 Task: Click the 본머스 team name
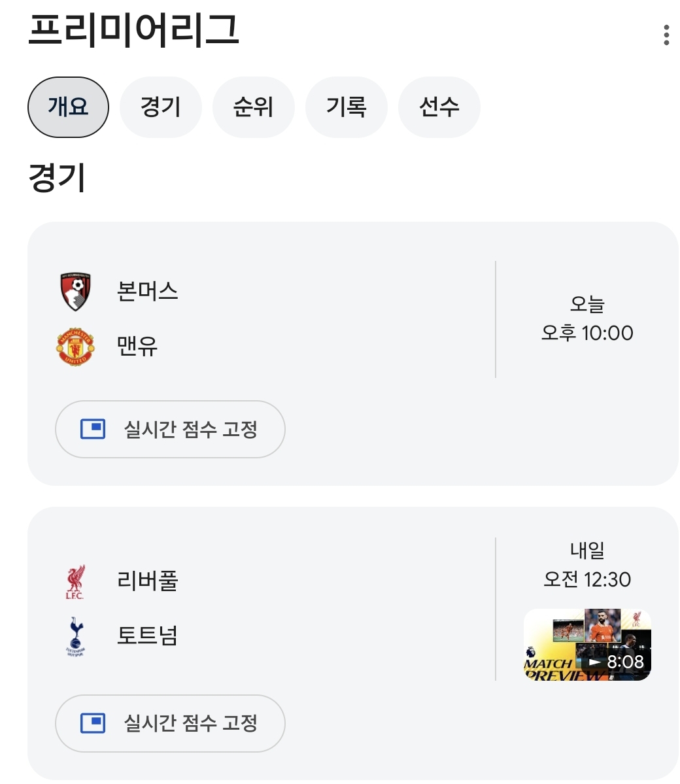[147, 291]
